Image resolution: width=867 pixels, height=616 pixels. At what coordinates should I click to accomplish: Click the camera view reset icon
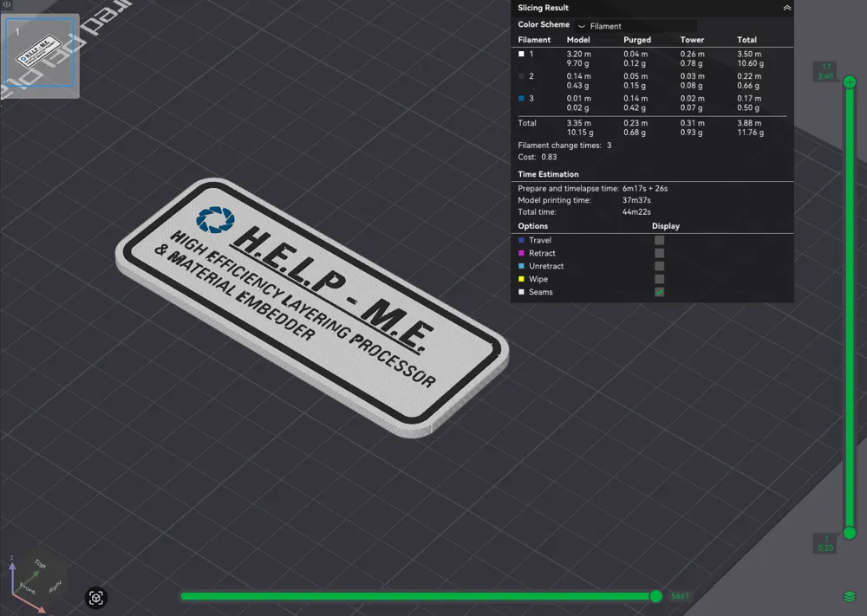click(95, 598)
